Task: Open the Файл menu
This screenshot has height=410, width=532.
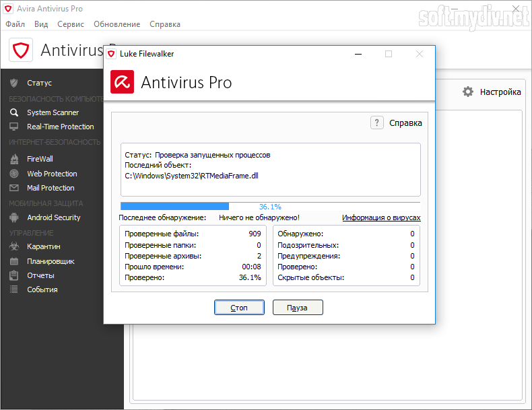Action: click(x=15, y=24)
